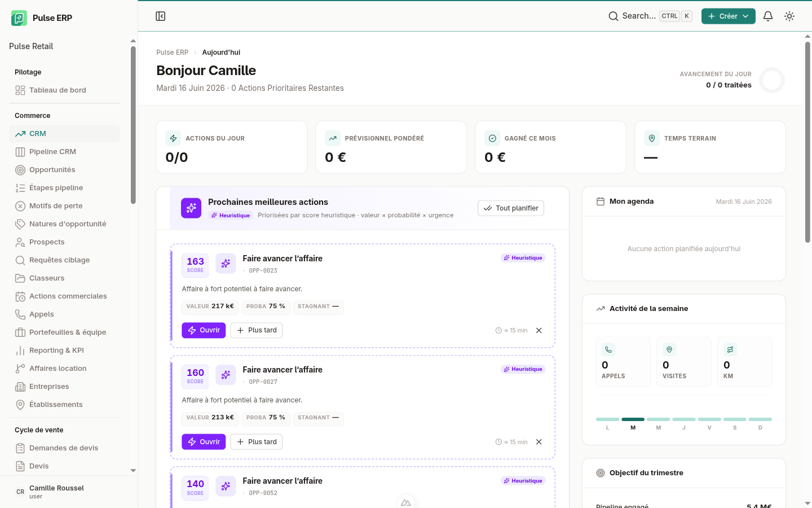
Task: Click the Objectif du trimestre target icon
Action: click(601, 473)
